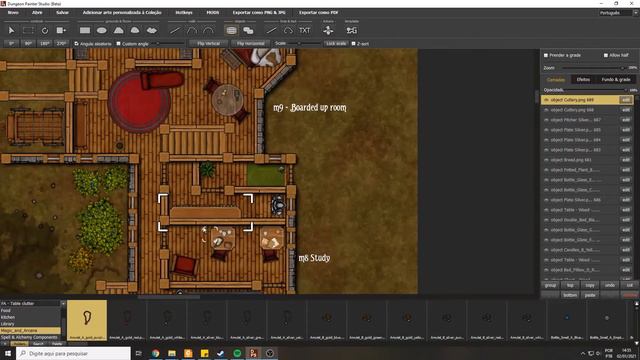Toggle the Z-sort checkbox

353,43
